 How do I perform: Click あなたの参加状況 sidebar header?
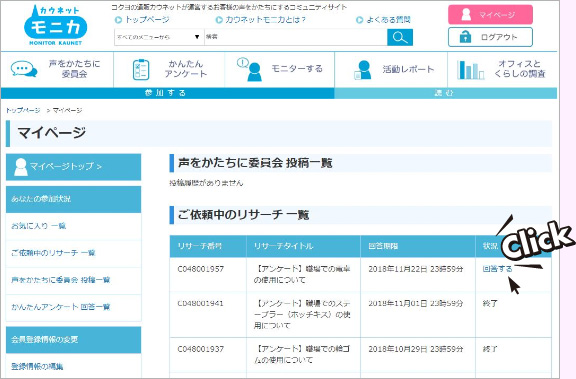pos(73,199)
